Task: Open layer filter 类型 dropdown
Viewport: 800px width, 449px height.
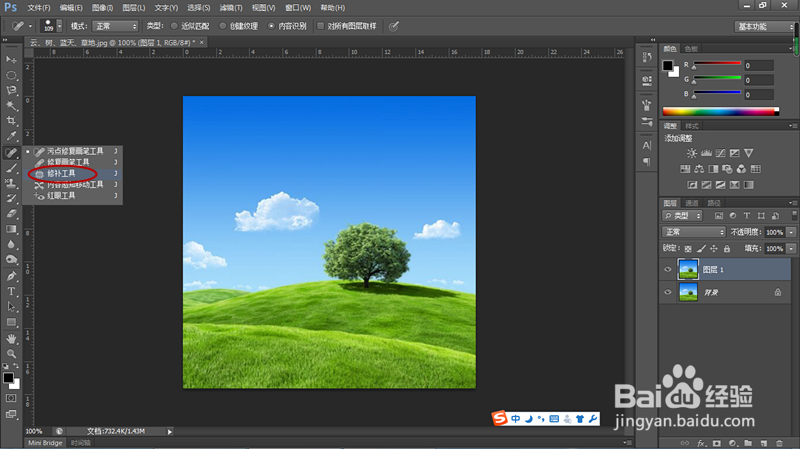Action: [682, 216]
